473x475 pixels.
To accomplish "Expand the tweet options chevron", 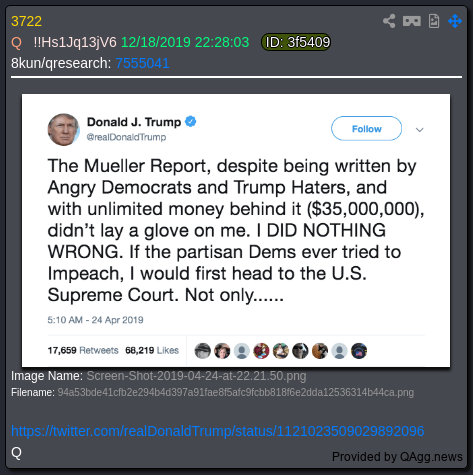I will pos(419,130).
